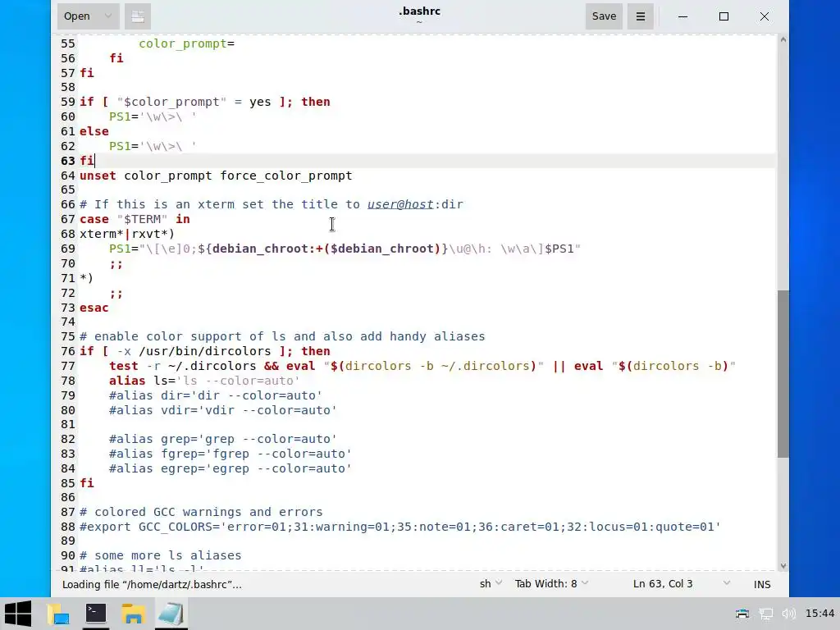The width and height of the screenshot is (840, 630).
Task: Open the Windows-style start menu
Action: [18, 614]
